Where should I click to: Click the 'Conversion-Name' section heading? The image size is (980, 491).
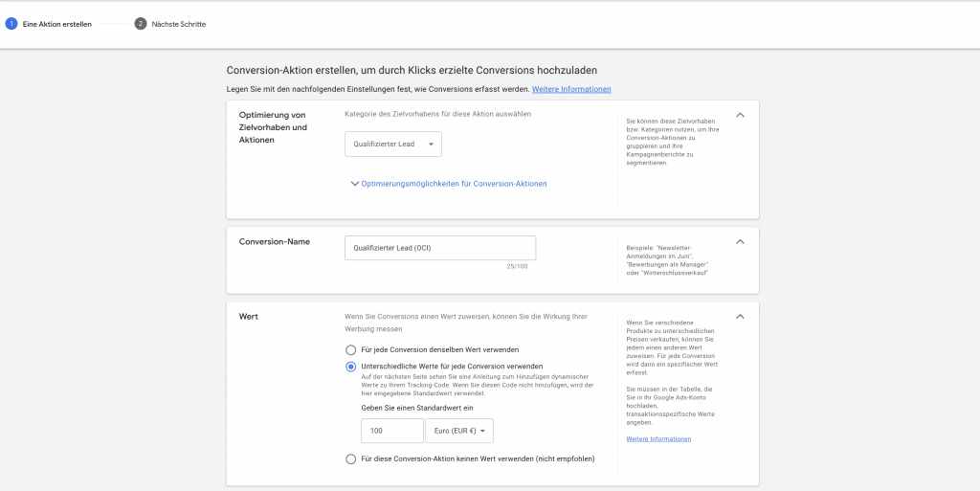(274, 242)
